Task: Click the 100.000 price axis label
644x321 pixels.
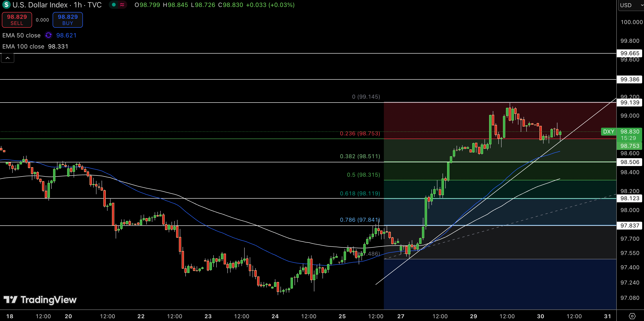Action: tap(631, 22)
